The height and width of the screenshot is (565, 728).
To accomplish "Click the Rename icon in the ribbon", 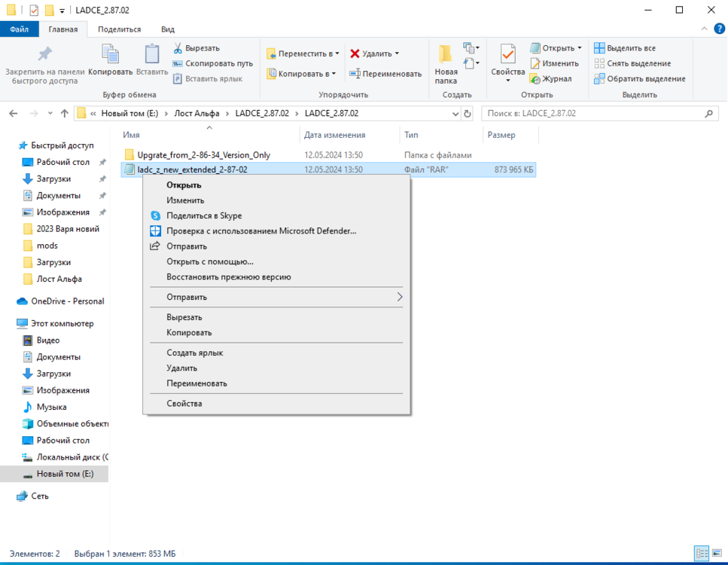I will [x=355, y=74].
